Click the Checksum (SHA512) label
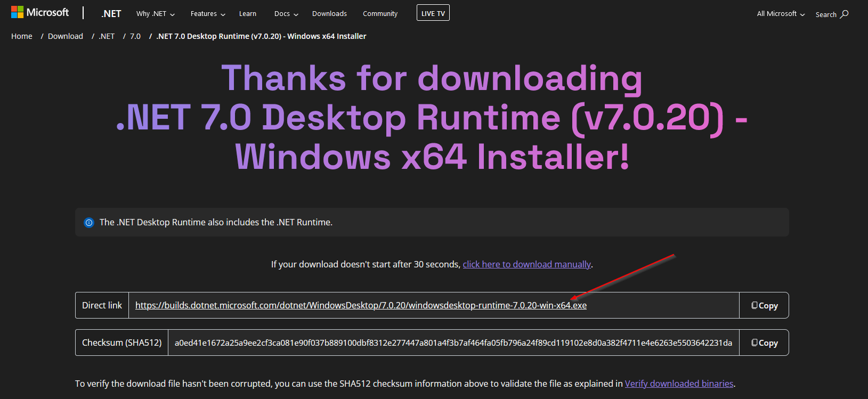The image size is (868, 399). pyautogui.click(x=122, y=343)
